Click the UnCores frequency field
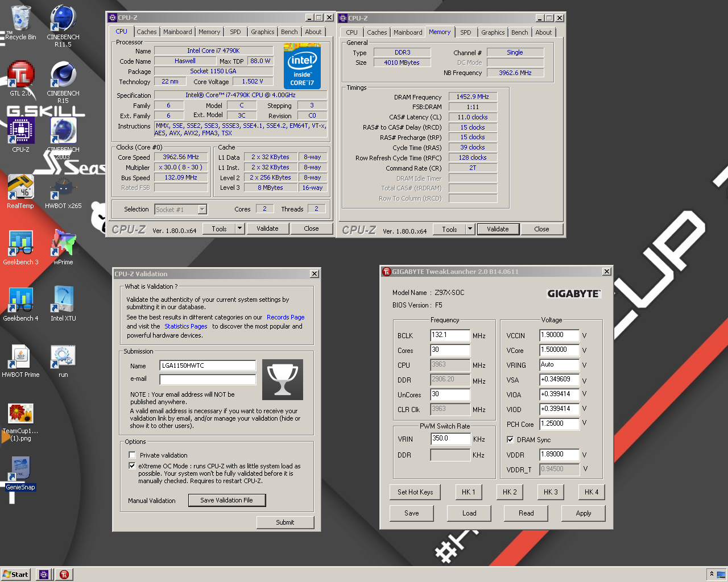This screenshot has width=728, height=582. [x=450, y=394]
